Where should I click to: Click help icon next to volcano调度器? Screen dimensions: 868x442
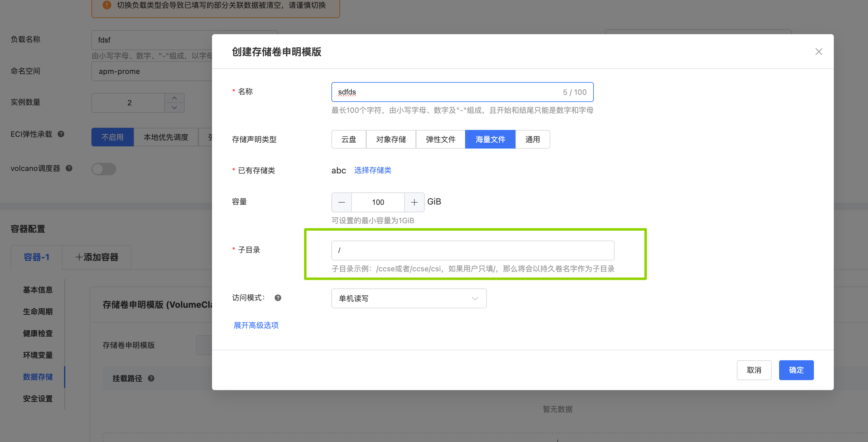point(69,168)
